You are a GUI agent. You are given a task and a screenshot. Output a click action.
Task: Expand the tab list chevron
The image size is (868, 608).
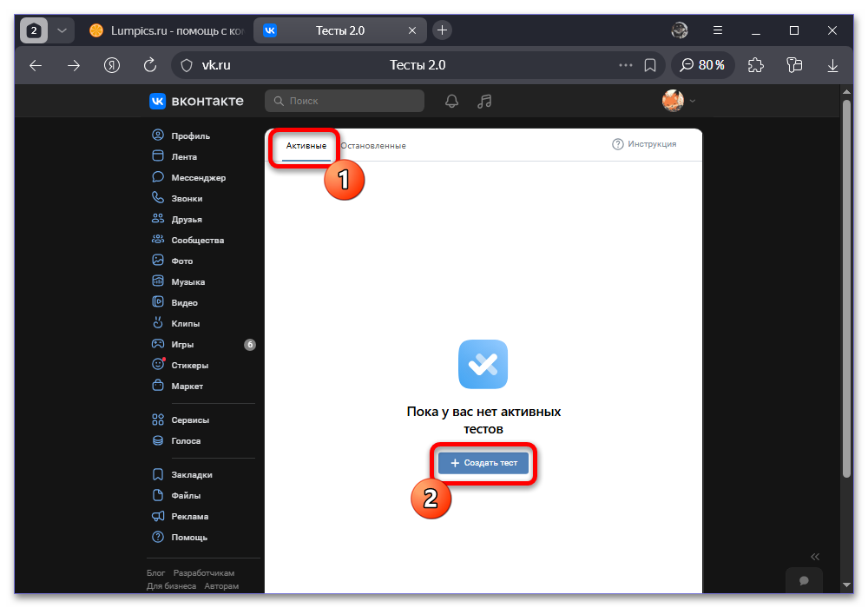click(x=62, y=30)
